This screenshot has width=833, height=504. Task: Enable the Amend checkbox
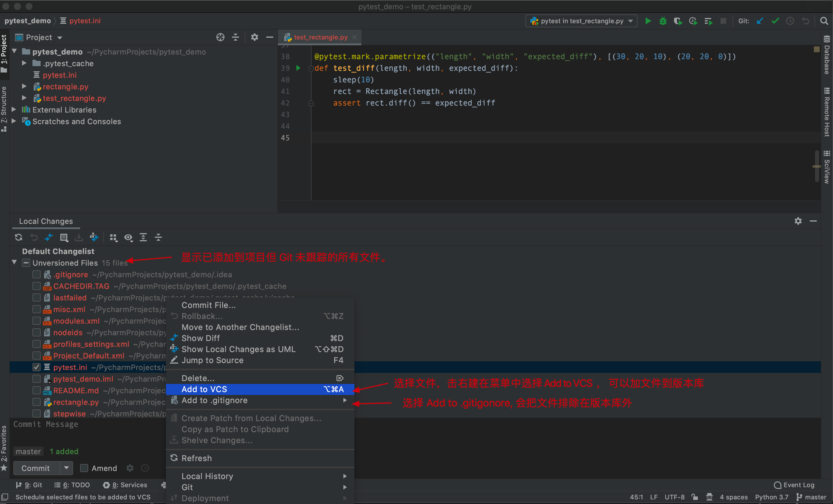[x=84, y=468]
